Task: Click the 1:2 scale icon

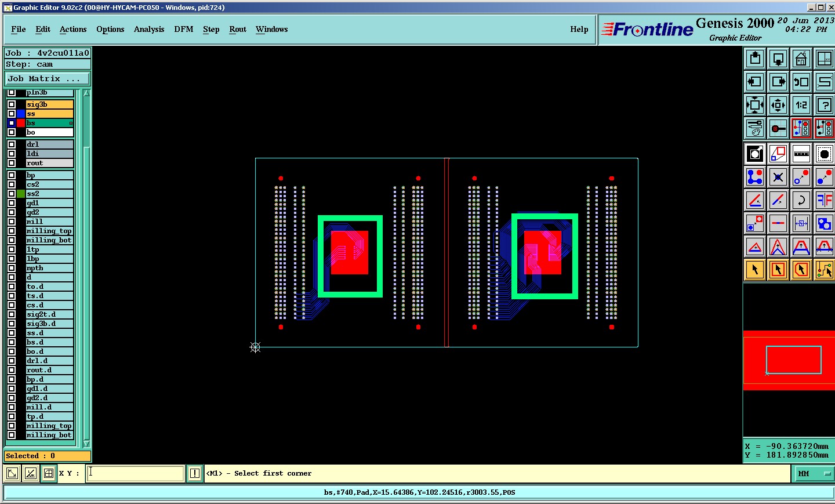Action: pos(801,105)
